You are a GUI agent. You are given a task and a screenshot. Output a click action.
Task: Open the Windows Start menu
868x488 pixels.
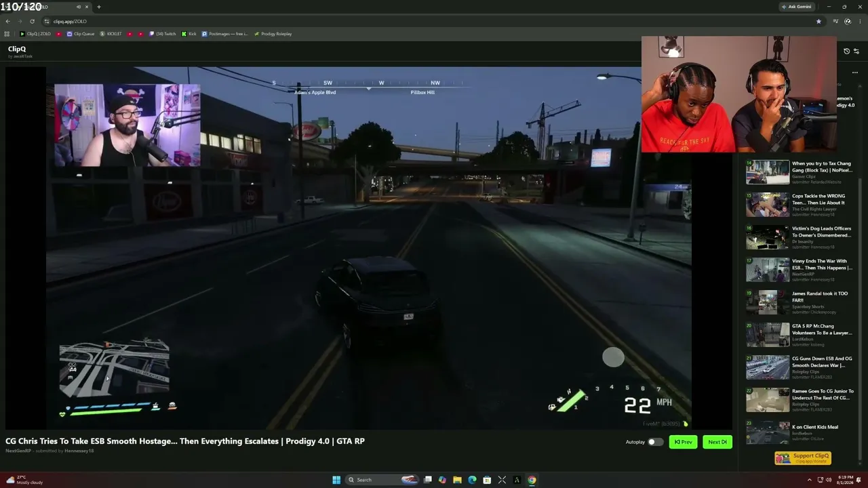click(x=336, y=480)
